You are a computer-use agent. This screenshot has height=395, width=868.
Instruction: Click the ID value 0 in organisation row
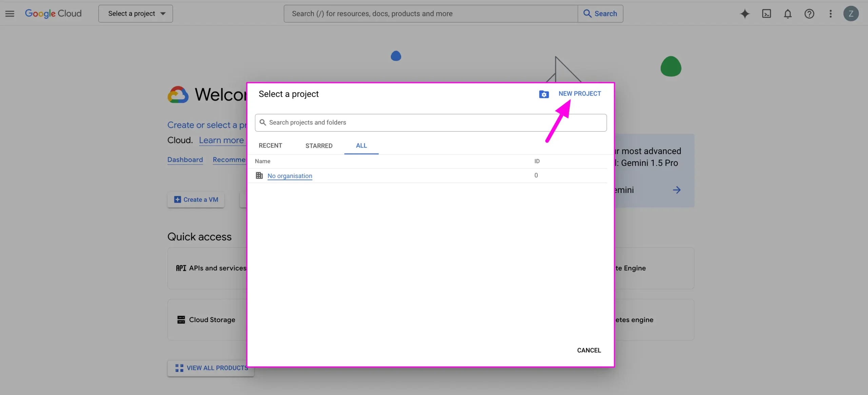[536, 175]
